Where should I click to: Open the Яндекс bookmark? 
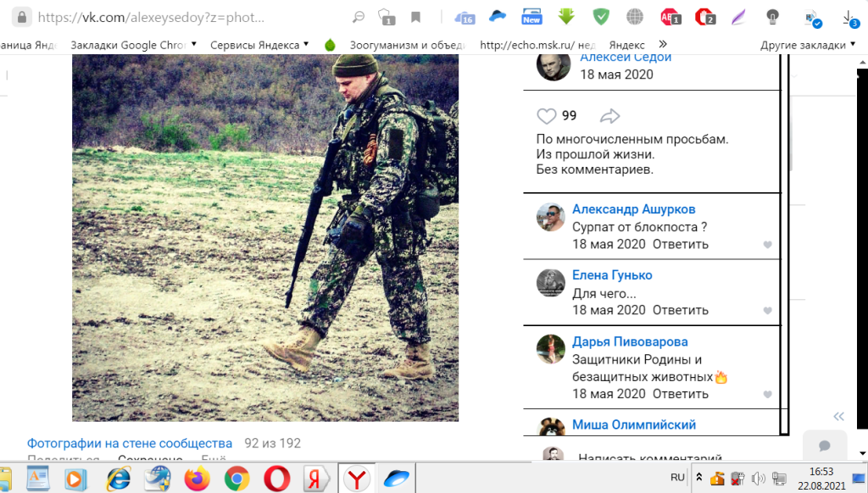(626, 45)
